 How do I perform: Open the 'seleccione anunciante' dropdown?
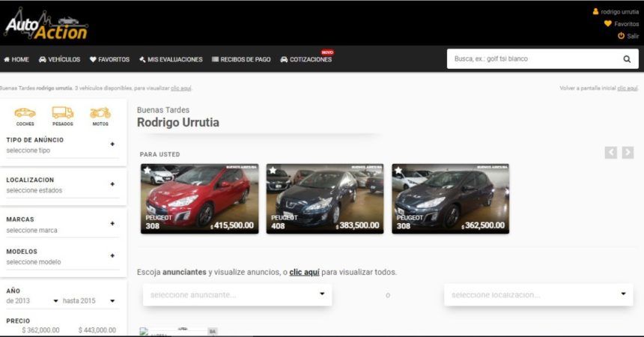click(x=237, y=294)
